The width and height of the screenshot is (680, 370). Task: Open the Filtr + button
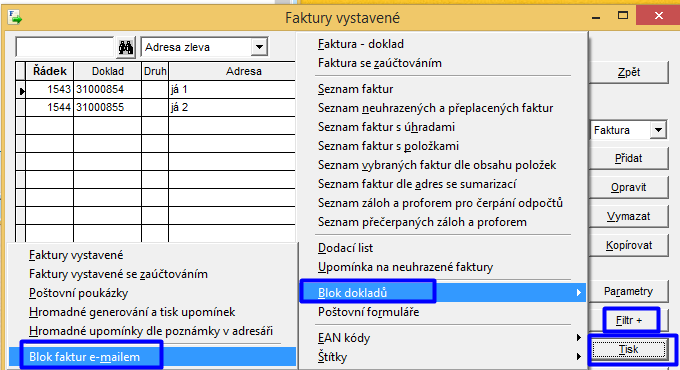(x=628, y=321)
